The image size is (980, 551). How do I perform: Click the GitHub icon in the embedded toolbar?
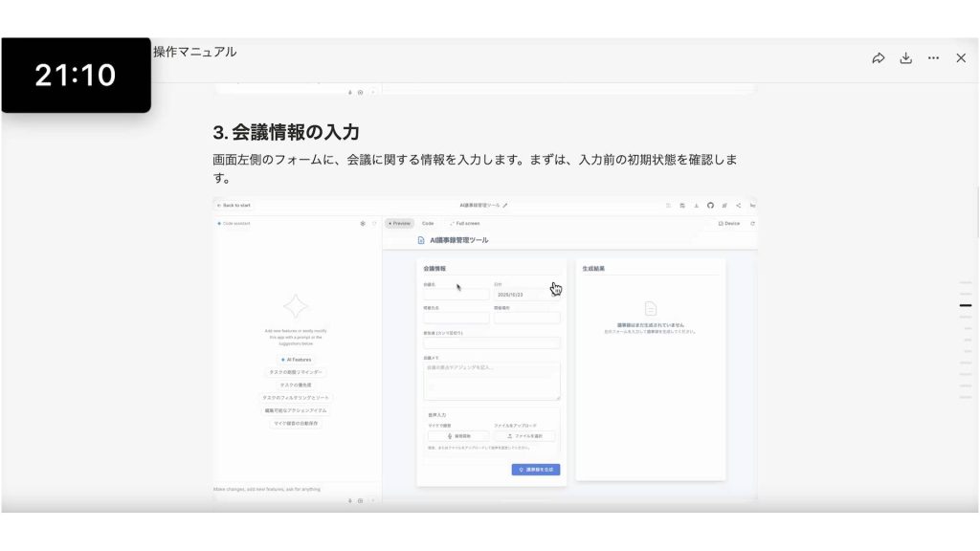710,206
